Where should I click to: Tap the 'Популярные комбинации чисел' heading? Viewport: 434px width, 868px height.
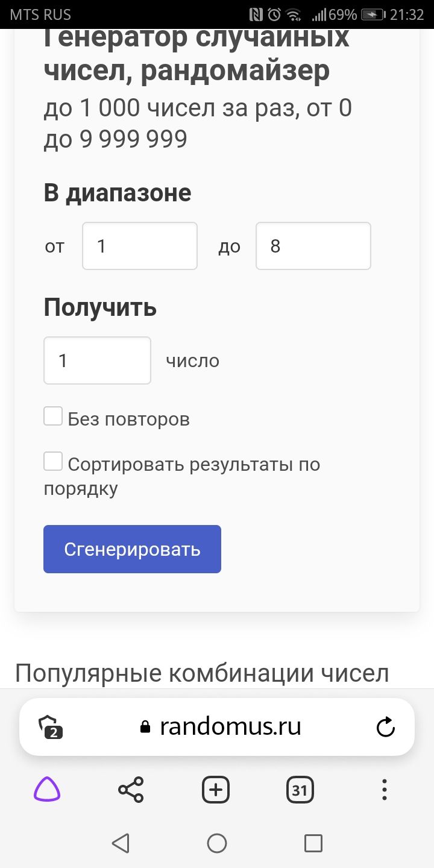coord(202,673)
